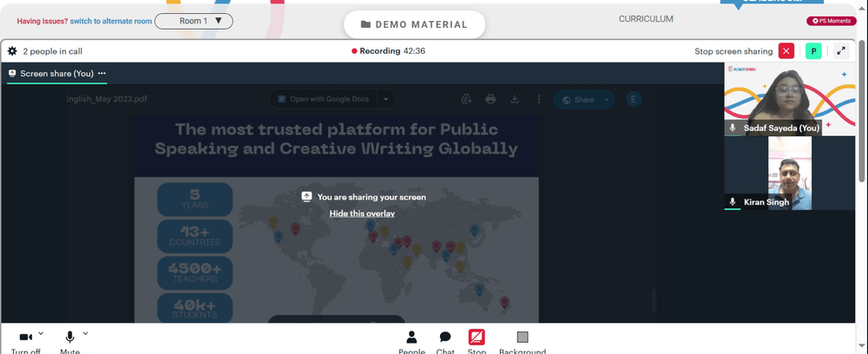This screenshot has width=868, height=354.
Task: Open the People panel icon
Action: 411,337
